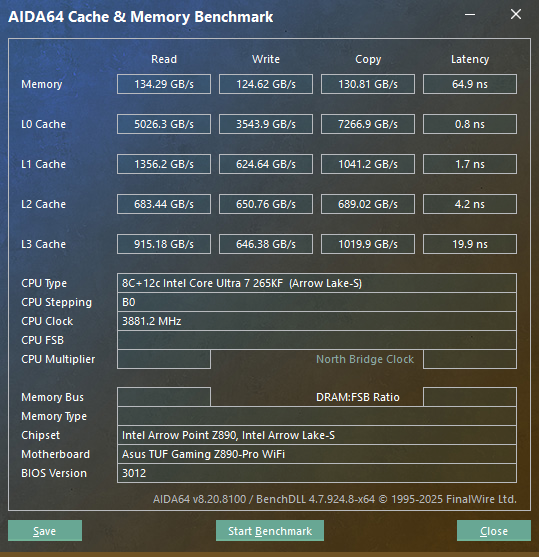Screen dimensions: 539x557
Task: Click the empty CPU FSB field
Action: [x=317, y=340]
